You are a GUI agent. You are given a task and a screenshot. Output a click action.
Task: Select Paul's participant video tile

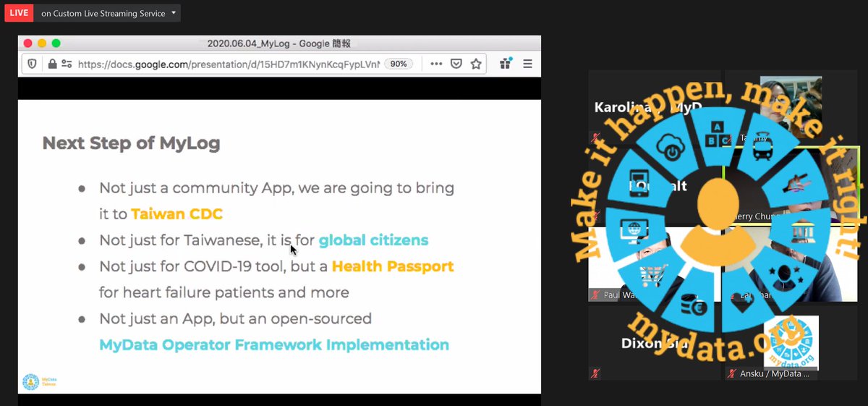655,264
